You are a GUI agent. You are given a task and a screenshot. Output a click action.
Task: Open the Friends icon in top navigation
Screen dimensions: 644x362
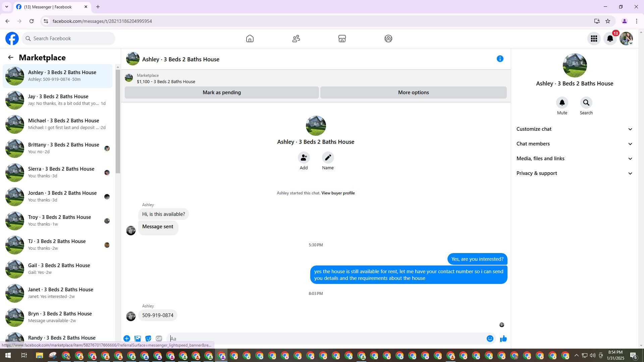296,39
